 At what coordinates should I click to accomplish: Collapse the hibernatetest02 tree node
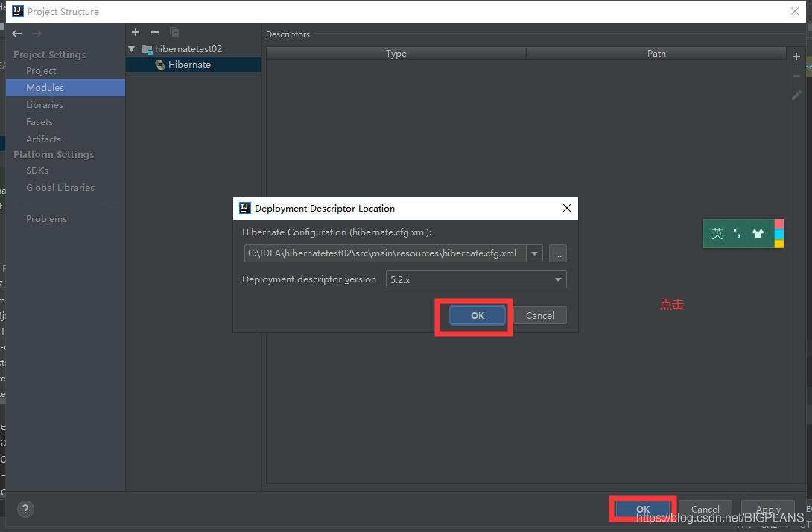coord(132,49)
